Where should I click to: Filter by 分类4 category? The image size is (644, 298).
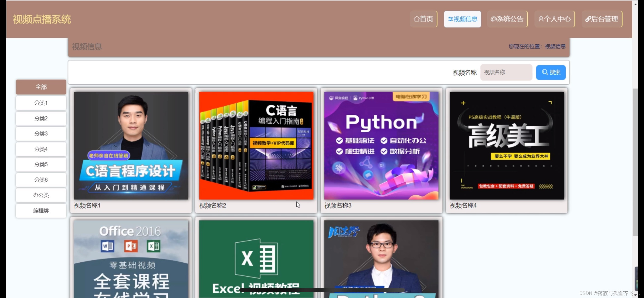(x=41, y=149)
